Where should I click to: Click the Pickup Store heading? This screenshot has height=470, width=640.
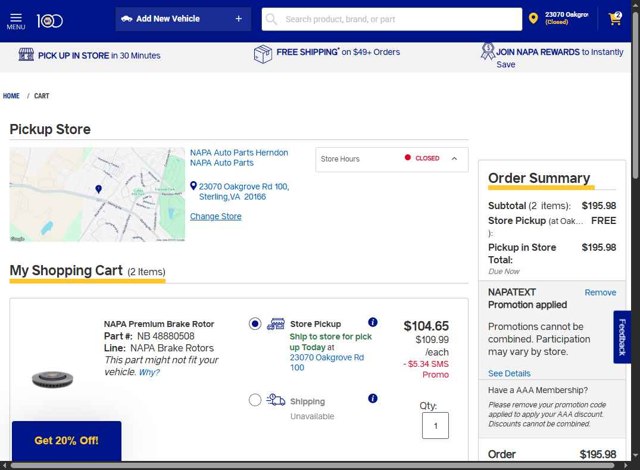pos(50,129)
